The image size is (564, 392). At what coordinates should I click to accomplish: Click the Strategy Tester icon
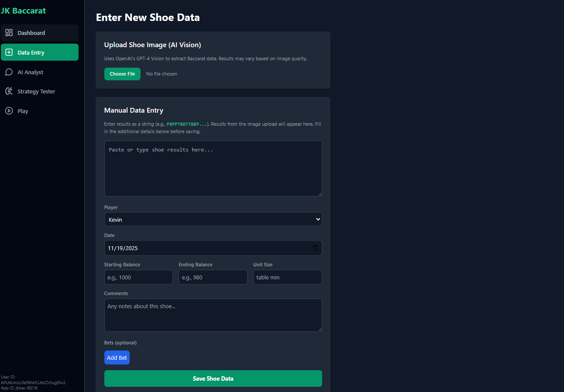[9, 91]
